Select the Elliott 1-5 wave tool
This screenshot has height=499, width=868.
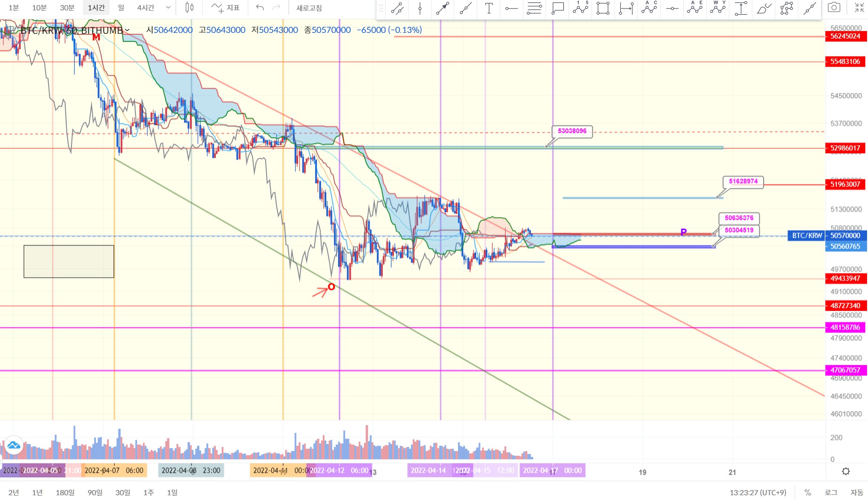point(581,8)
